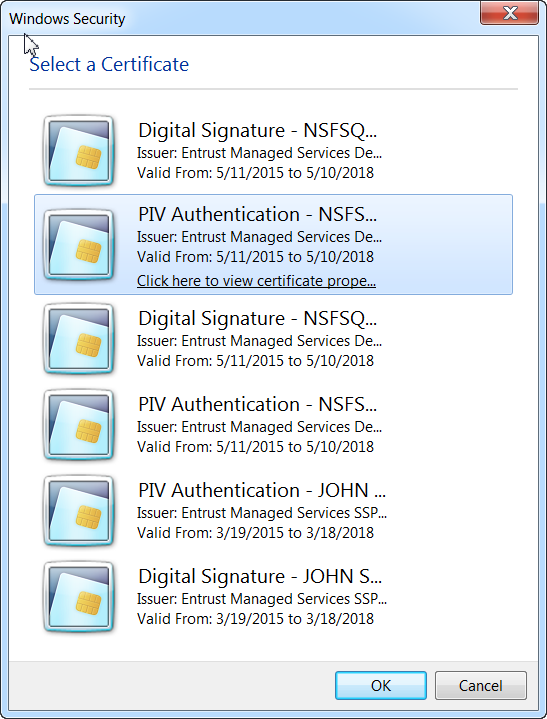This screenshot has width=547, height=719.
Task: Choose the second Digital Signature - NSFSQ title
Action: pos(257,319)
